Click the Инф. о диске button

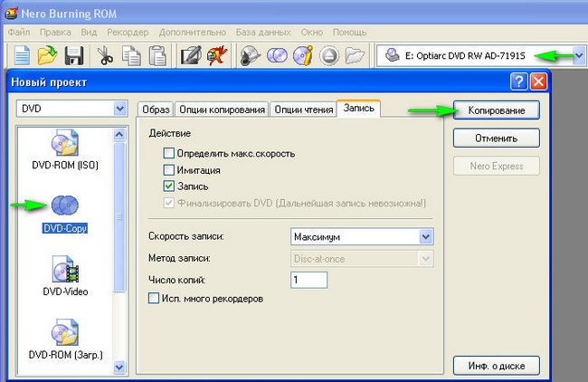coord(497,366)
